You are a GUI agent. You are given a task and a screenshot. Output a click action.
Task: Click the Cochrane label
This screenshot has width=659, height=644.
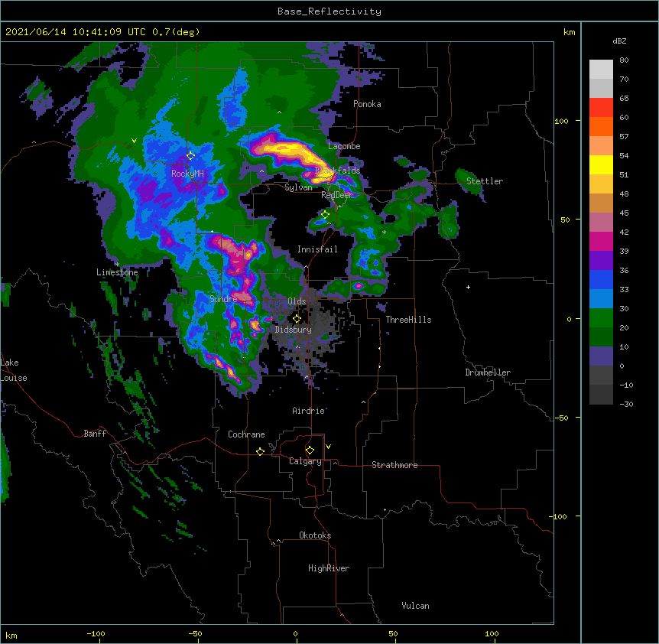[246, 434]
